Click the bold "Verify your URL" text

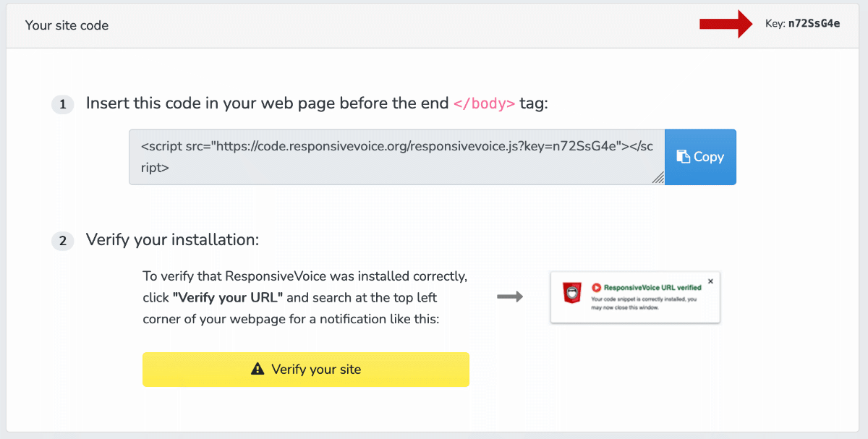[228, 297]
